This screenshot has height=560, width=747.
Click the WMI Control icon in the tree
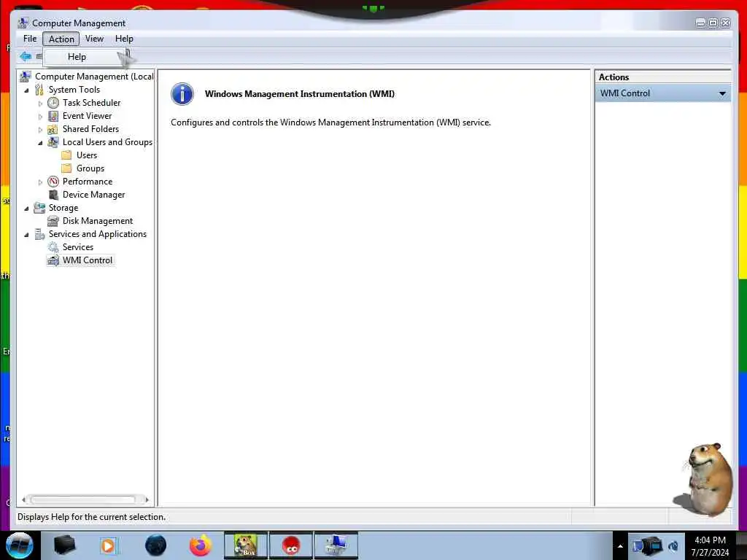coord(53,260)
